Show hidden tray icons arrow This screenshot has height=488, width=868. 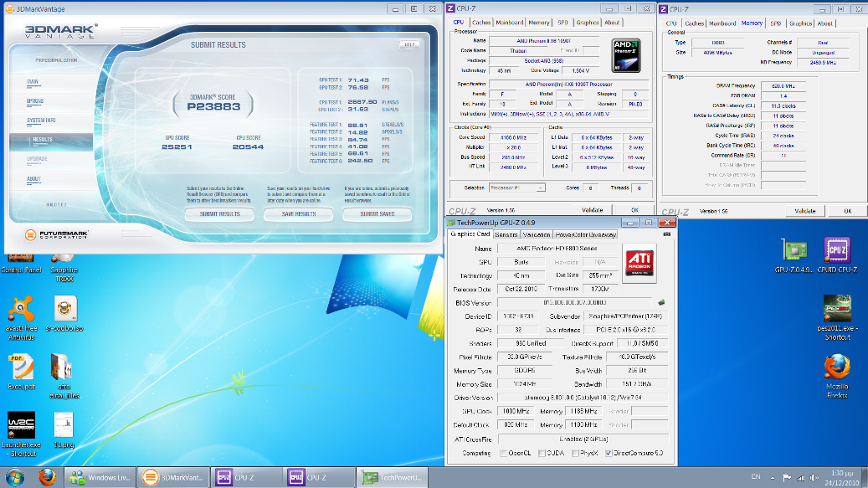coord(773,477)
